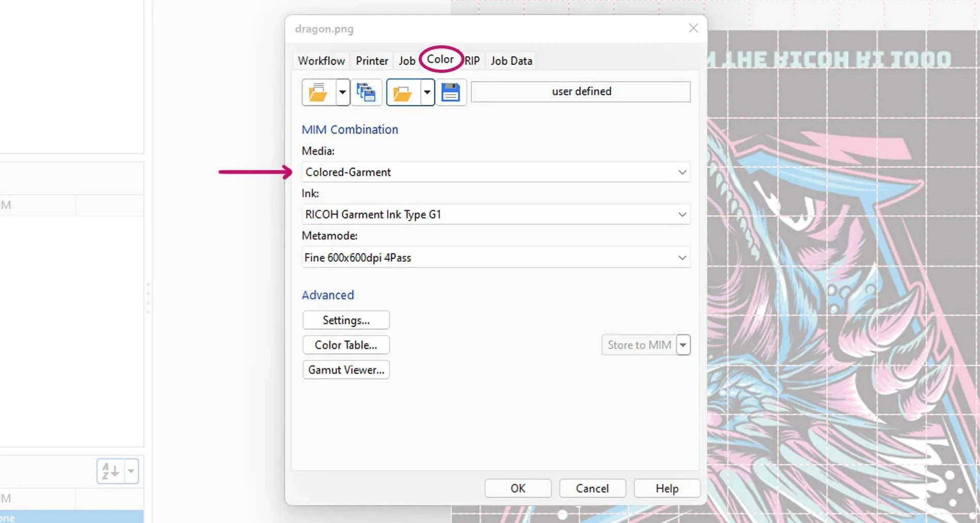Viewport: 980px width, 523px height.
Task: Click the plain open folder icon
Action: 402,93
